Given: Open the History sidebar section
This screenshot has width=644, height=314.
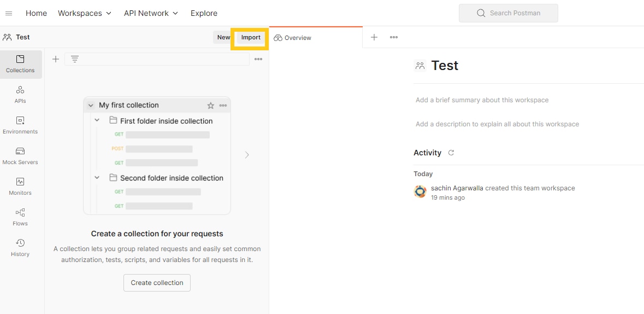Looking at the screenshot, I should [20, 248].
